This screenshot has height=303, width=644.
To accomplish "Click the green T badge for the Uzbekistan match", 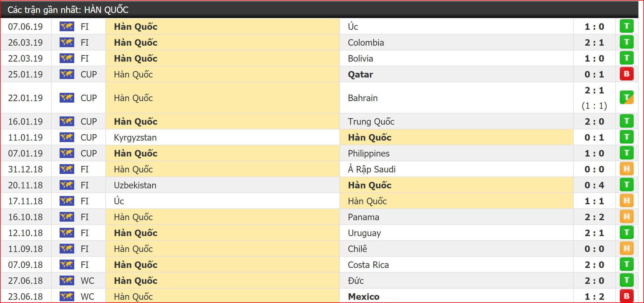I will (x=627, y=185).
